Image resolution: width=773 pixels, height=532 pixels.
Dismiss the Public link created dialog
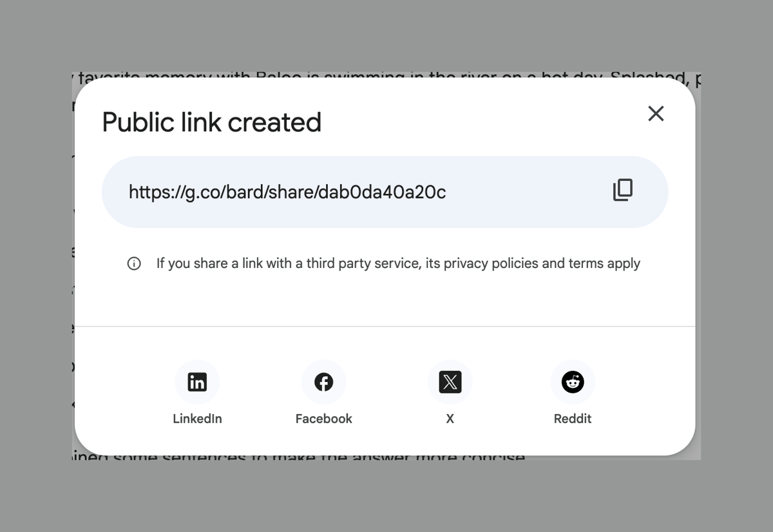tap(656, 113)
